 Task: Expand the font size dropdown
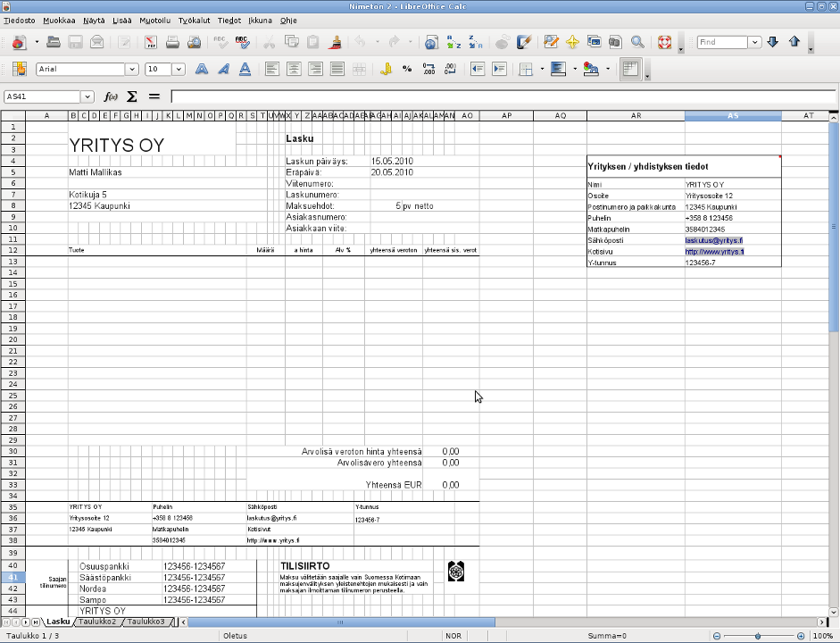click(179, 69)
